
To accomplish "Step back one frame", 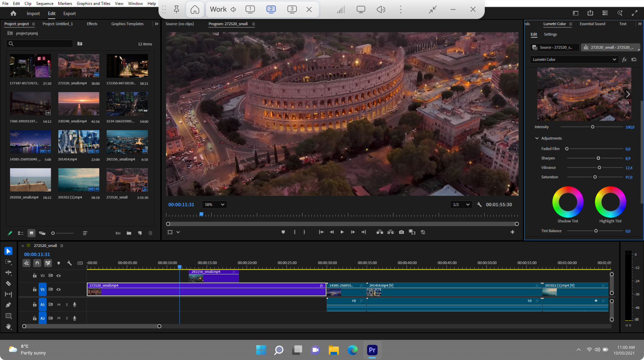I will tap(332, 232).
